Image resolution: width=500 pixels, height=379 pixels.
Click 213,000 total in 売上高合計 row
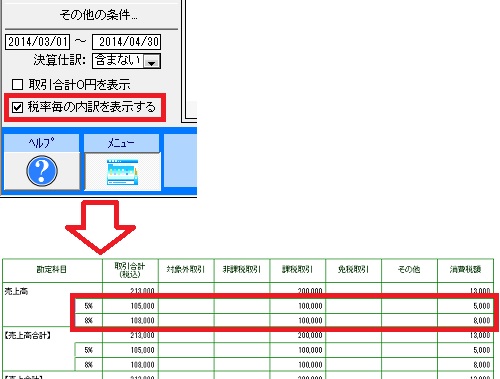point(142,335)
